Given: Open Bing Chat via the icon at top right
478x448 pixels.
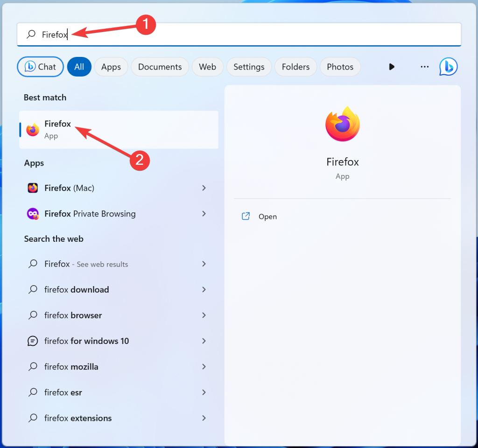Looking at the screenshot, I should 448,67.
